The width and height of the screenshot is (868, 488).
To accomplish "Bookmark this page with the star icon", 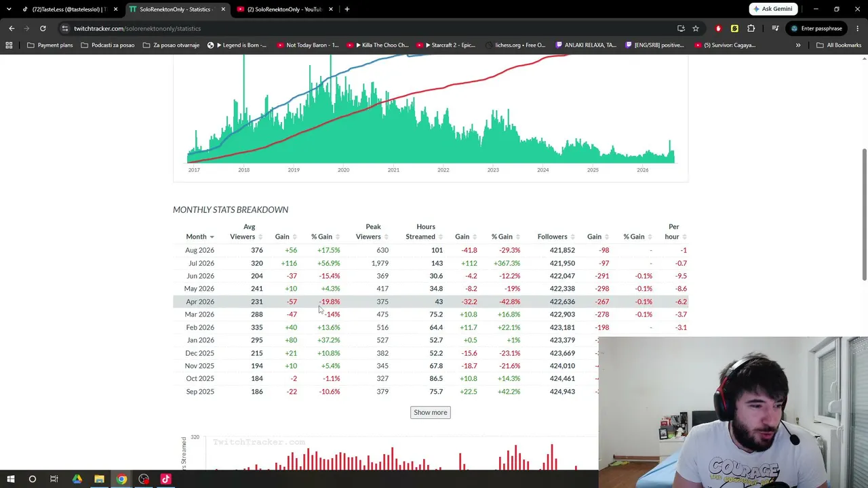I will (696, 28).
